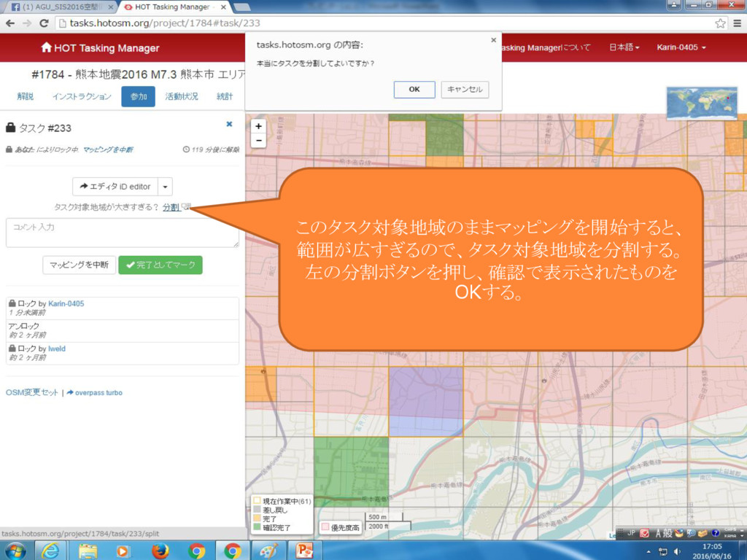The height and width of the screenshot is (560, 747).
Task: Click the HOT Tasking Manager home logo
Action: click(x=100, y=48)
